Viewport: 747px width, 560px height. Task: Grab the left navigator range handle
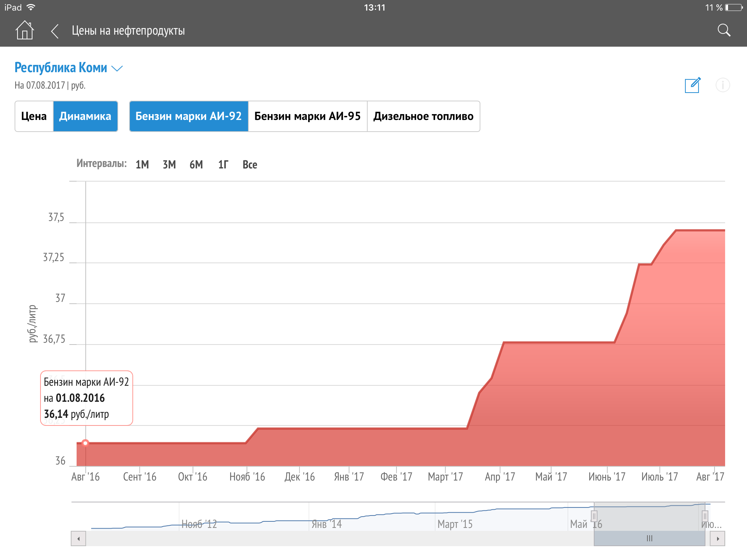click(x=594, y=516)
